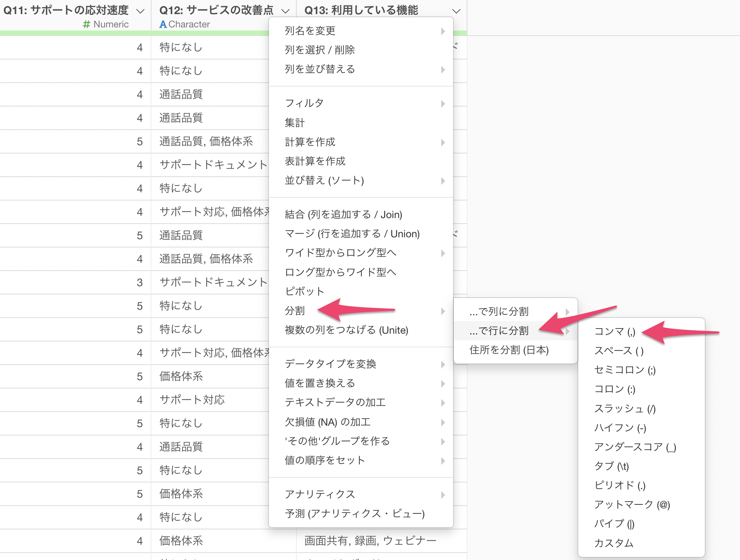Select カスタム separator option
The width and height of the screenshot is (740, 560).
(x=641, y=543)
